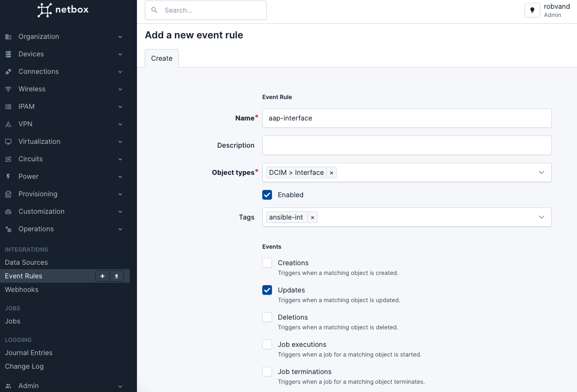577x392 pixels.
Task: Open the Object types dropdown arrow
Action: [x=542, y=172]
